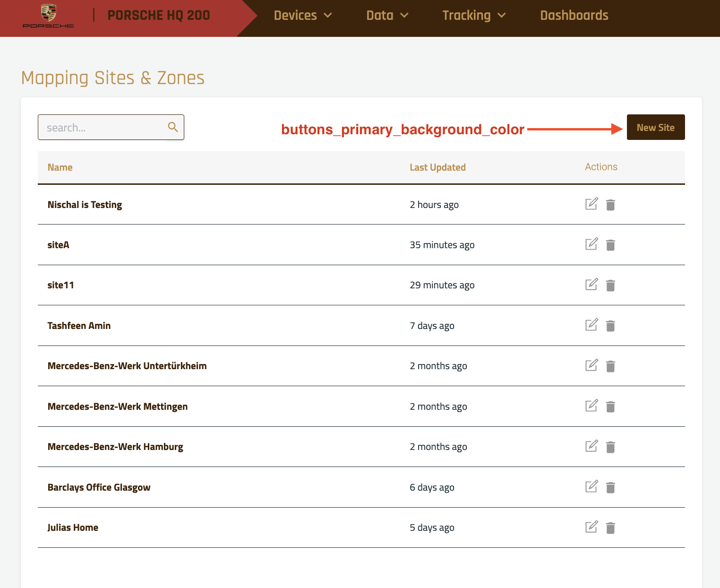Open the Data dropdown menu
Image resolution: width=720 pixels, height=588 pixels.
[x=387, y=16]
